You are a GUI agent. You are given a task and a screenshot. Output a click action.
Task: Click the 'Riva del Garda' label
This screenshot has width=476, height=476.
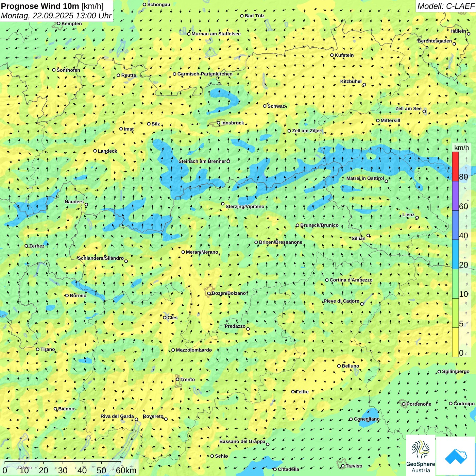pos(117,416)
